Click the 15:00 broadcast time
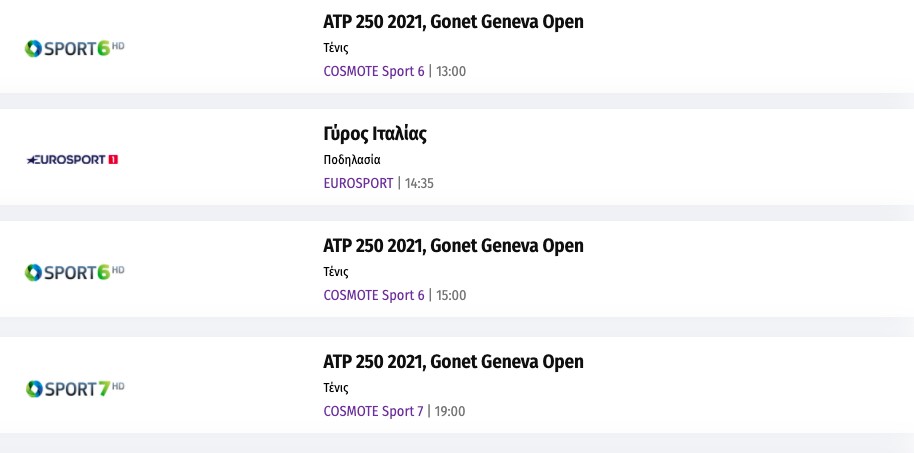Image resolution: width=914 pixels, height=453 pixels. pyautogui.click(x=451, y=295)
